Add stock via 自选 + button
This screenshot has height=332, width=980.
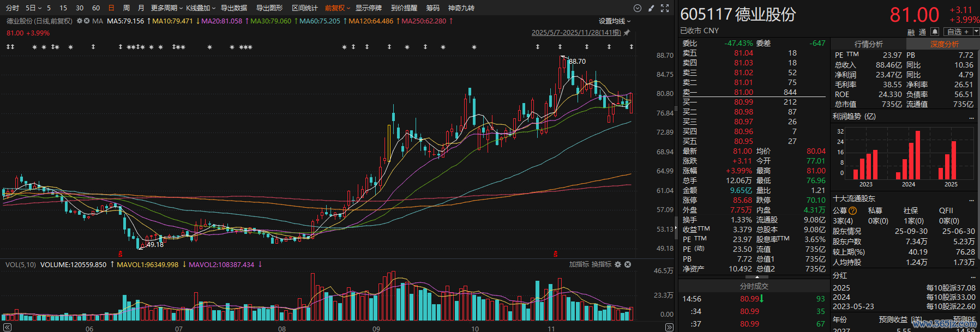point(958,32)
